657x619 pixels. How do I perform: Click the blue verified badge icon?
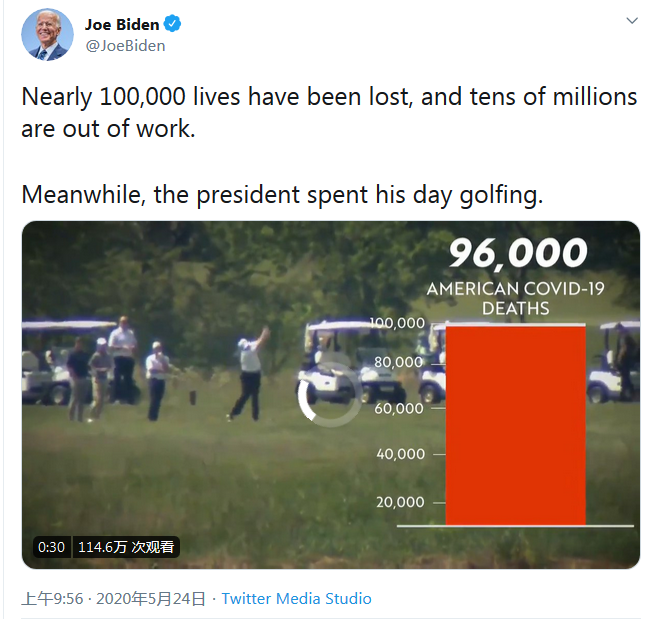tap(172, 24)
